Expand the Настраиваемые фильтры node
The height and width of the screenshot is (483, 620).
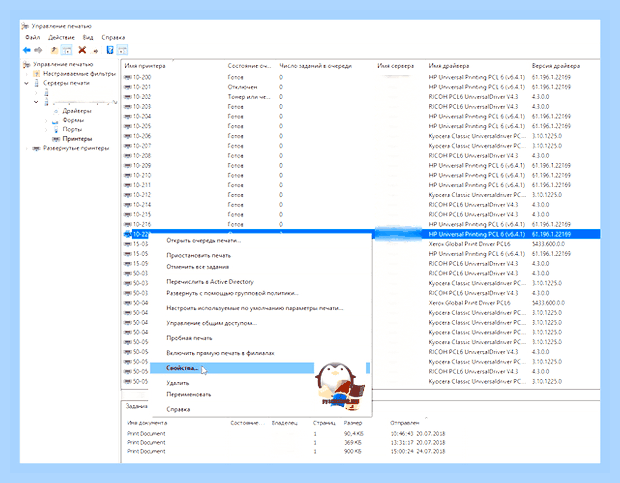pos(26,74)
